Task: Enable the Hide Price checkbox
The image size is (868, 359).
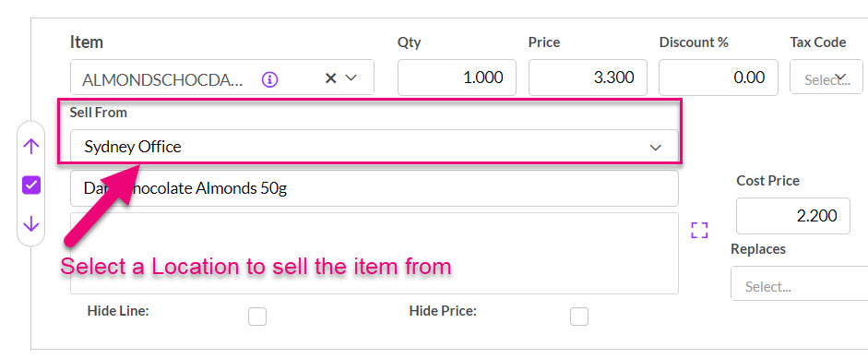Action: click(579, 317)
